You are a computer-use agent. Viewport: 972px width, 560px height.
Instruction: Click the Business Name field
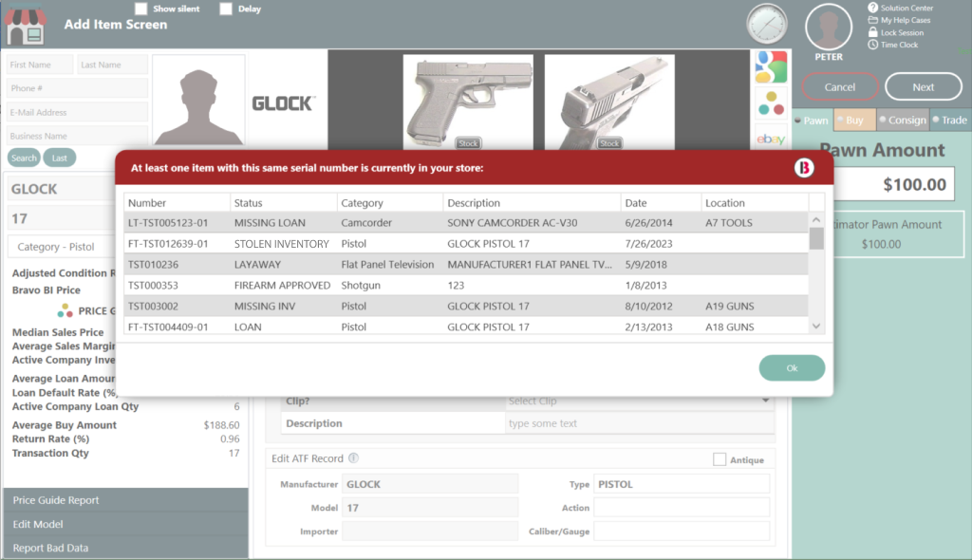(x=77, y=136)
